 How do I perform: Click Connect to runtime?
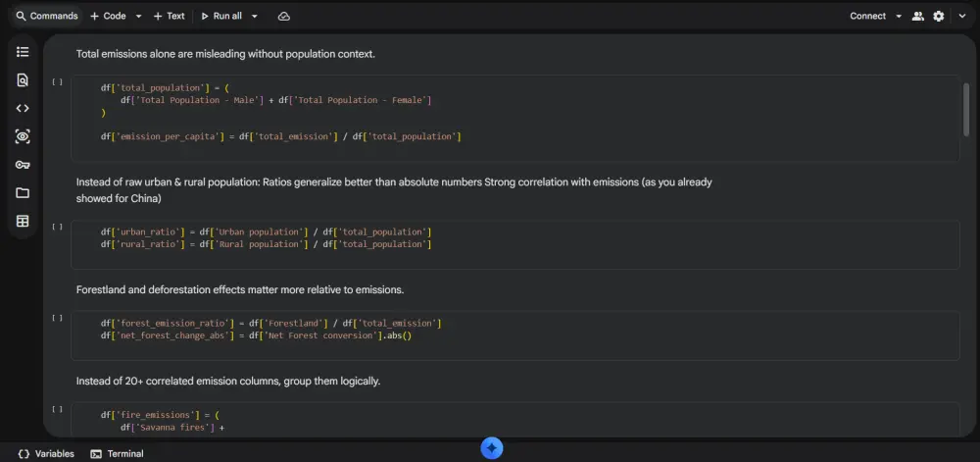[867, 17]
